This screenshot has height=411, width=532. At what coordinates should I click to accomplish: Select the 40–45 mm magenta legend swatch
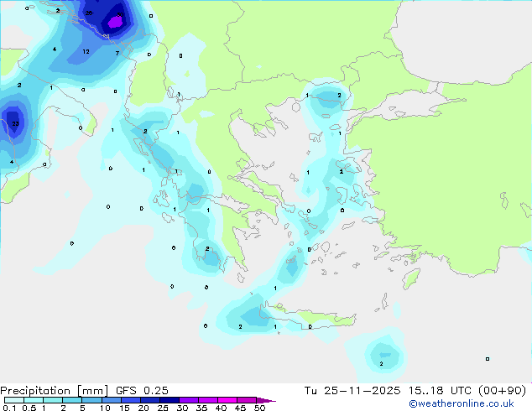point(227,400)
